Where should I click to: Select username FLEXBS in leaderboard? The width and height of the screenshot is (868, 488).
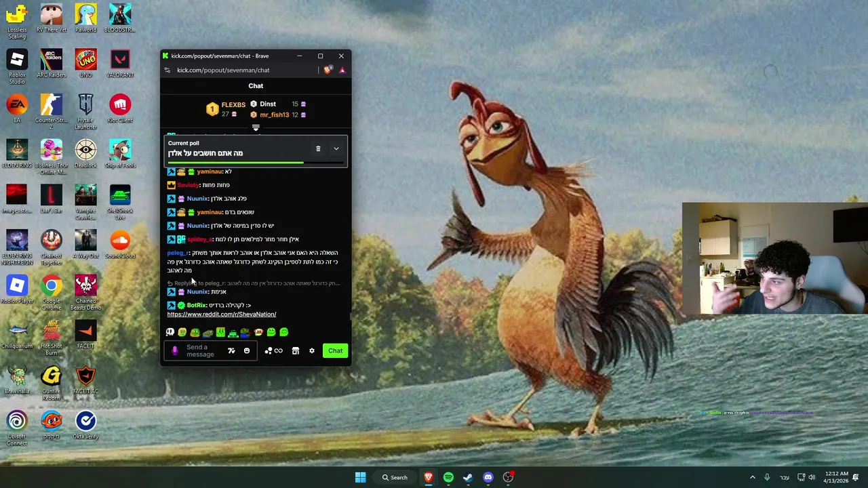[x=233, y=105]
